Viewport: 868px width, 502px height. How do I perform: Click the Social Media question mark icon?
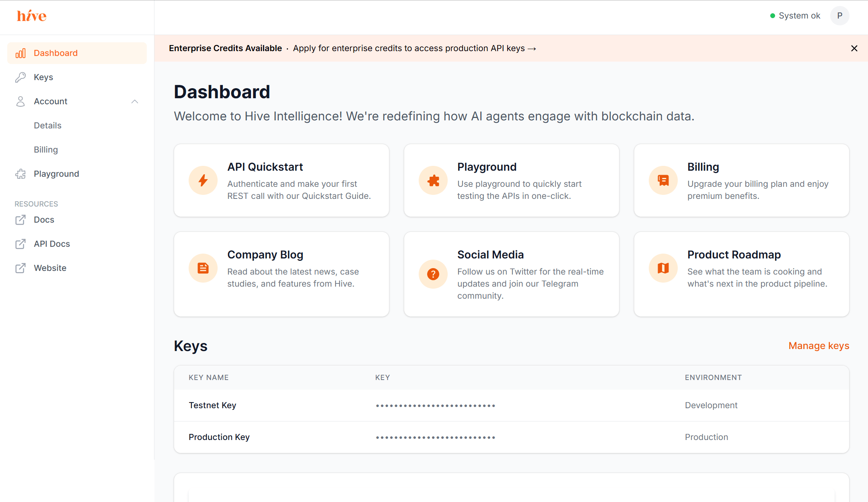[x=433, y=274]
